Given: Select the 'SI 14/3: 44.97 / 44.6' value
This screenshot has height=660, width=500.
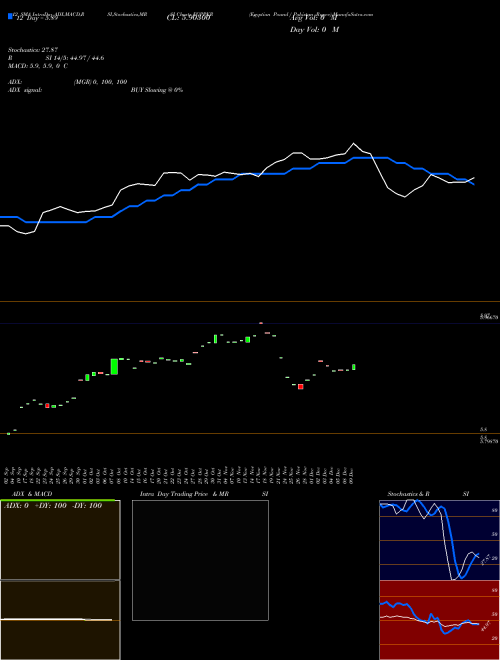Looking at the screenshot, I should pos(75,58).
